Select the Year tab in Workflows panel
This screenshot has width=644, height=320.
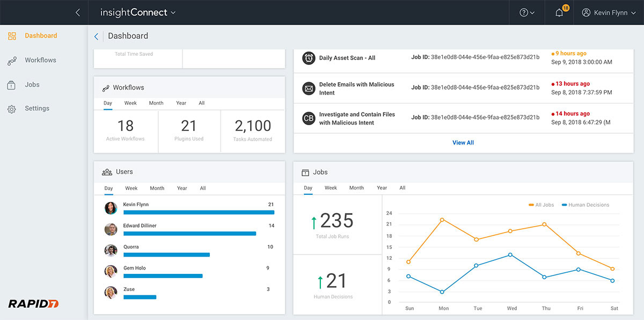(181, 103)
